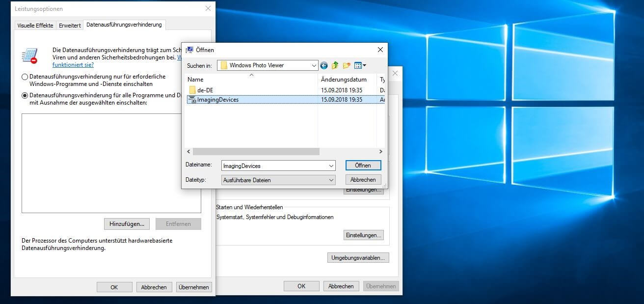Open Einstellungen for Starten und Wiederherstellen
Image resolution: width=644 pixels, height=304 pixels.
coord(364,235)
